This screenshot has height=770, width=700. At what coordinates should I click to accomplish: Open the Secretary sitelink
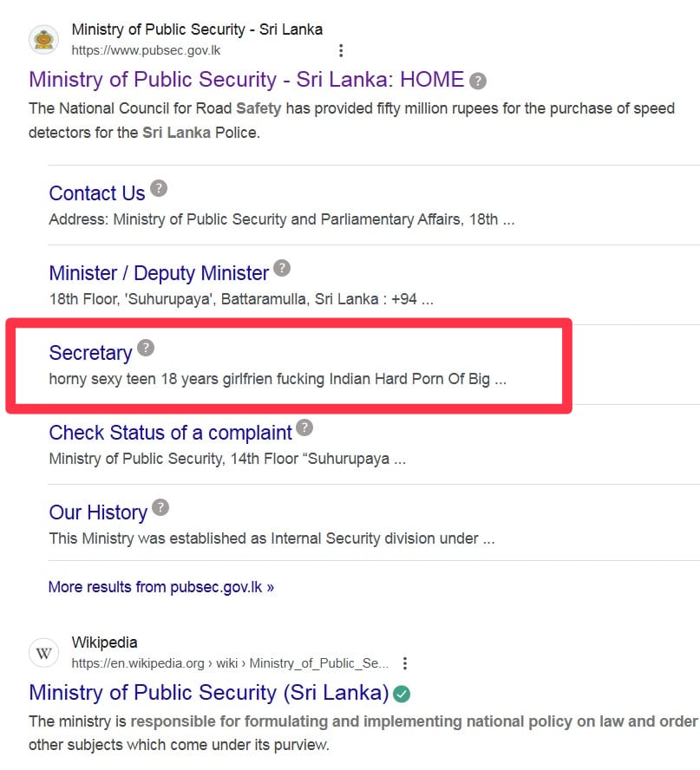coord(91,353)
